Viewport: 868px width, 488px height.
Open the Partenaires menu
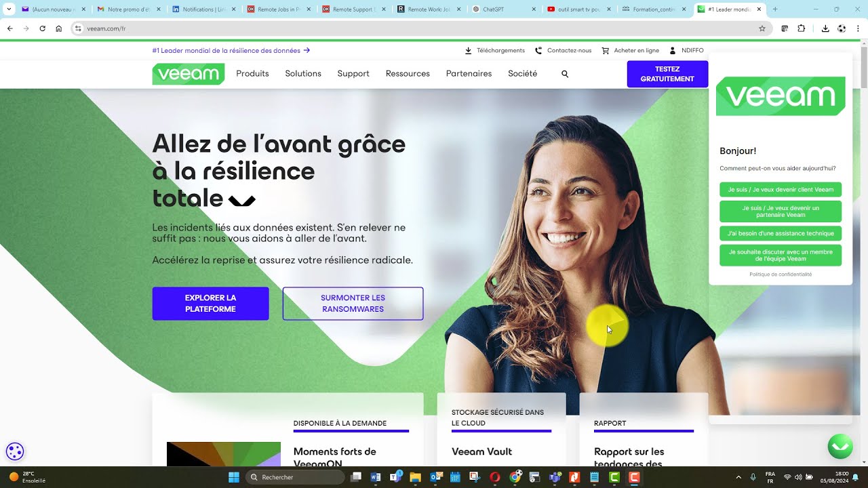pyautogui.click(x=469, y=74)
